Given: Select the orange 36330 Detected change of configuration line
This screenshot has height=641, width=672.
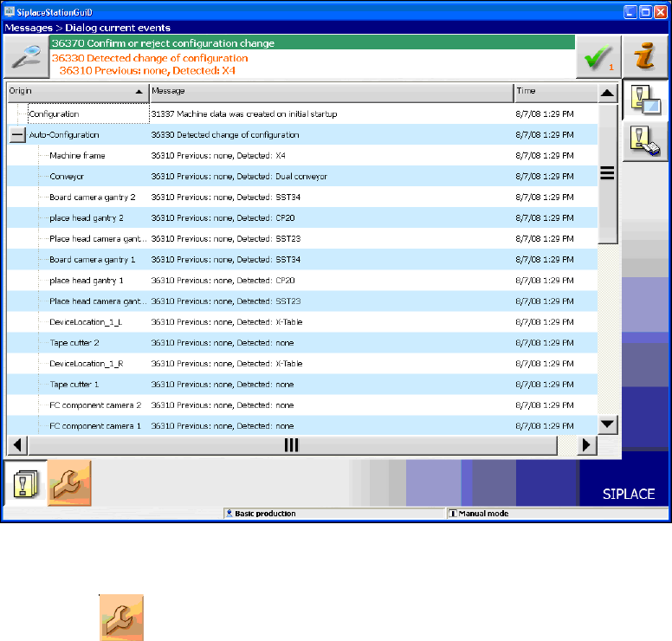Looking at the screenshot, I should 150,58.
